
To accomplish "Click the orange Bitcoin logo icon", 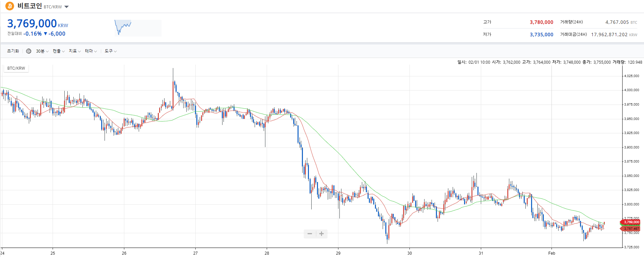I will (x=9, y=6).
